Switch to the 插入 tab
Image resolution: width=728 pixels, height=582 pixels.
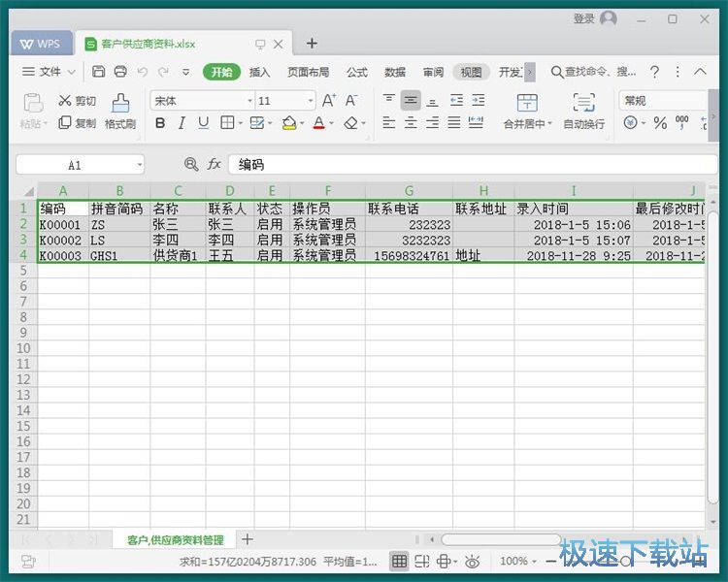pos(259,73)
